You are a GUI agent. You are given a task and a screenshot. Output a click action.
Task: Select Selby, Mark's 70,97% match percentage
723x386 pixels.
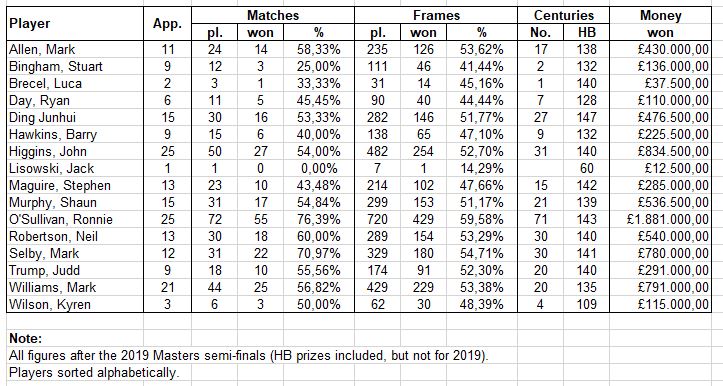(x=319, y=253)
